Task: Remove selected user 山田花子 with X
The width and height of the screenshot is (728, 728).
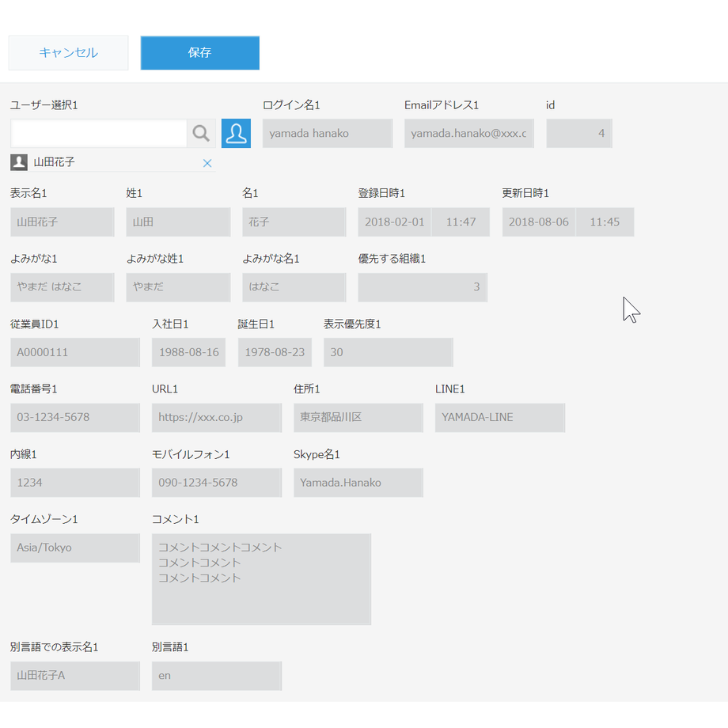Action: click(x=207, y=163)
